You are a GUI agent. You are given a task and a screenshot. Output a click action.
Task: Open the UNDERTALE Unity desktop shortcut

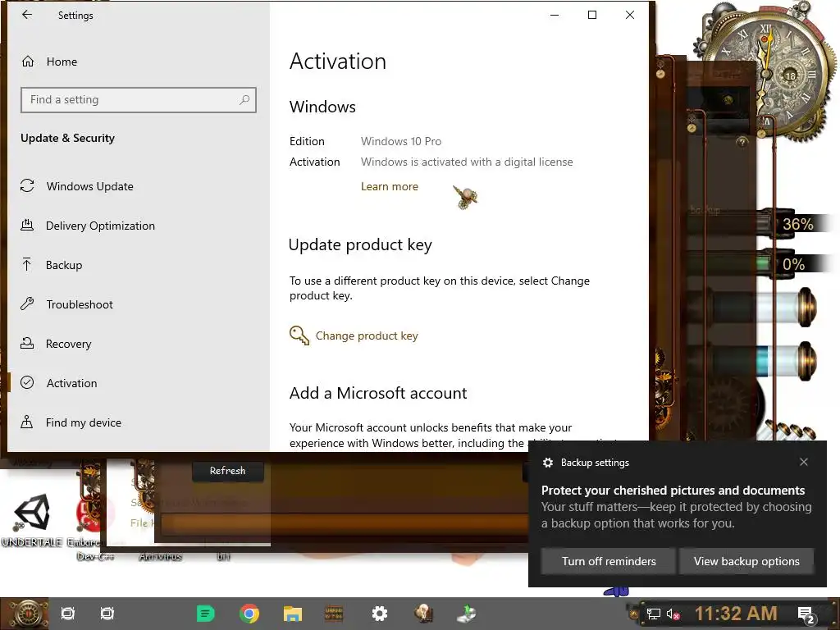pyautogui.click(x=32, y=519)
